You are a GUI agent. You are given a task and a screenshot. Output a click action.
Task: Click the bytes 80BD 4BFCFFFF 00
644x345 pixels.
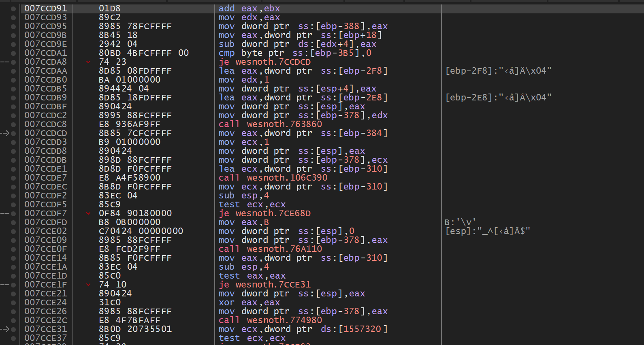pyautogui.click(x=144, y=53)
